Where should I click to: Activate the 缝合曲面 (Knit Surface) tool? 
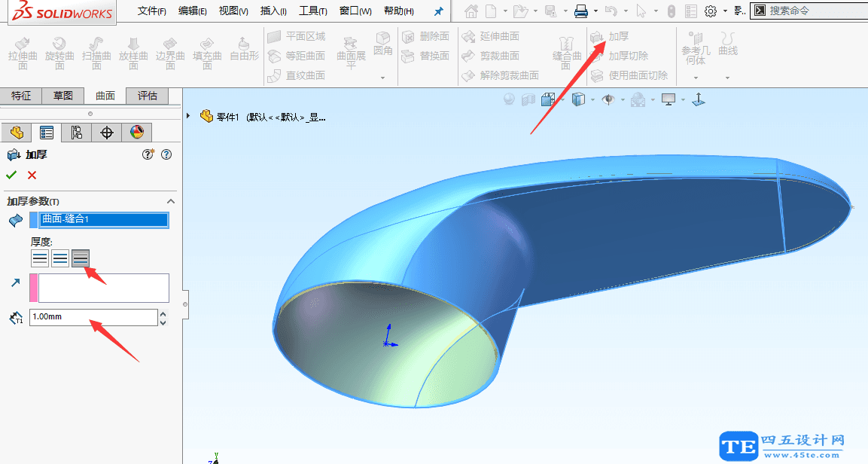coord(566,53)
